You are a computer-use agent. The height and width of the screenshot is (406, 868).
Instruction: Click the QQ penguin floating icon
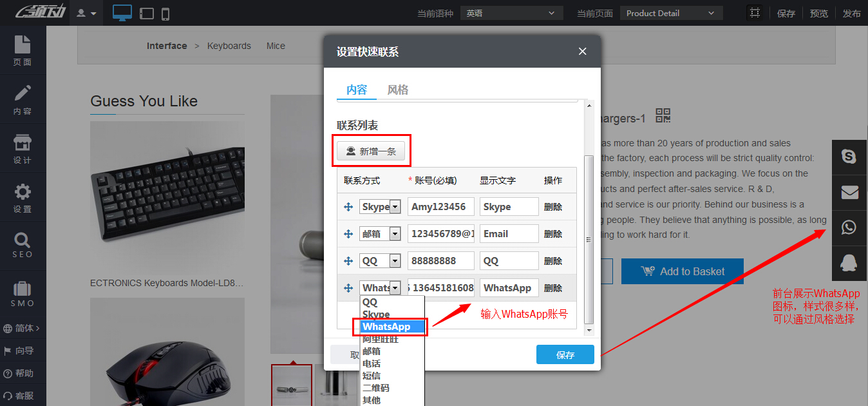(849, 263)
